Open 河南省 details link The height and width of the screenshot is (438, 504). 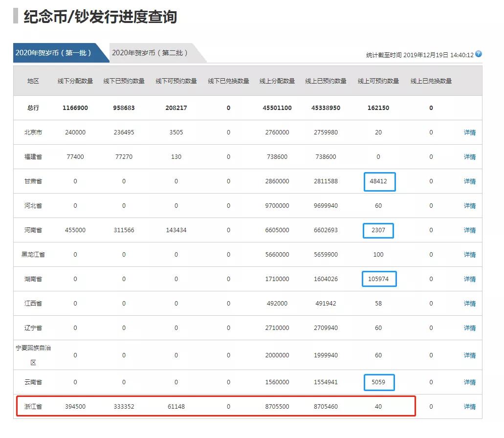469,230
